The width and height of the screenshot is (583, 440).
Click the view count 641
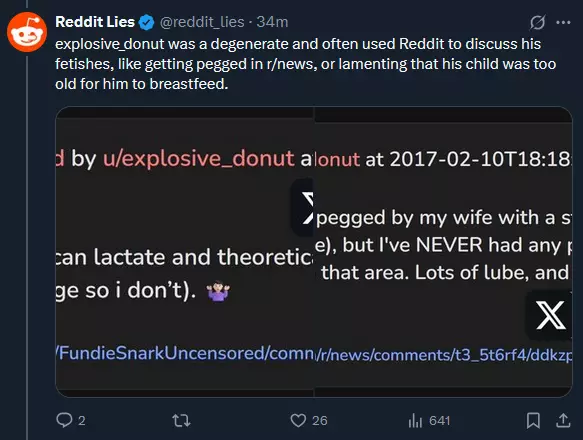439,421
